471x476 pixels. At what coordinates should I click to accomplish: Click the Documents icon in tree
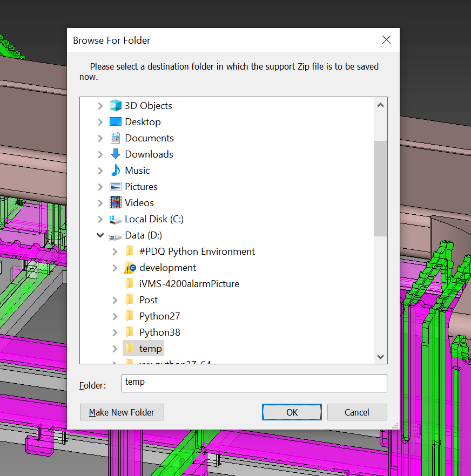click(115, 138)
